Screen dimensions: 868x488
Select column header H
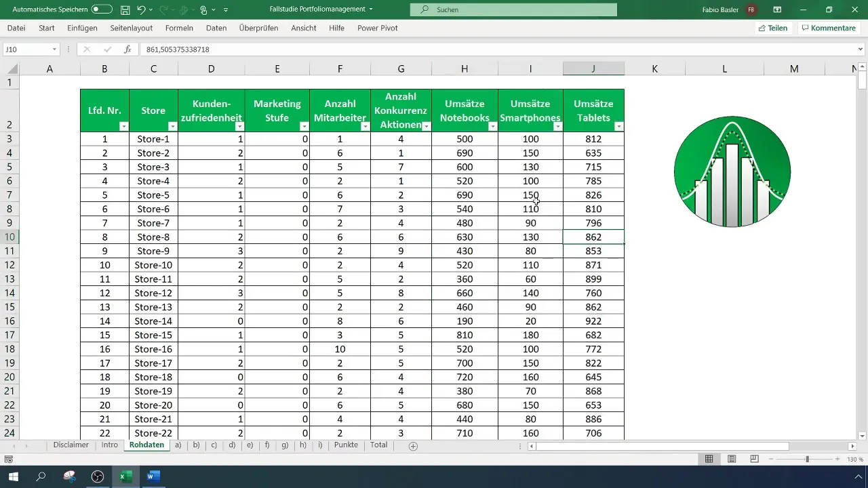pos(465,68)
